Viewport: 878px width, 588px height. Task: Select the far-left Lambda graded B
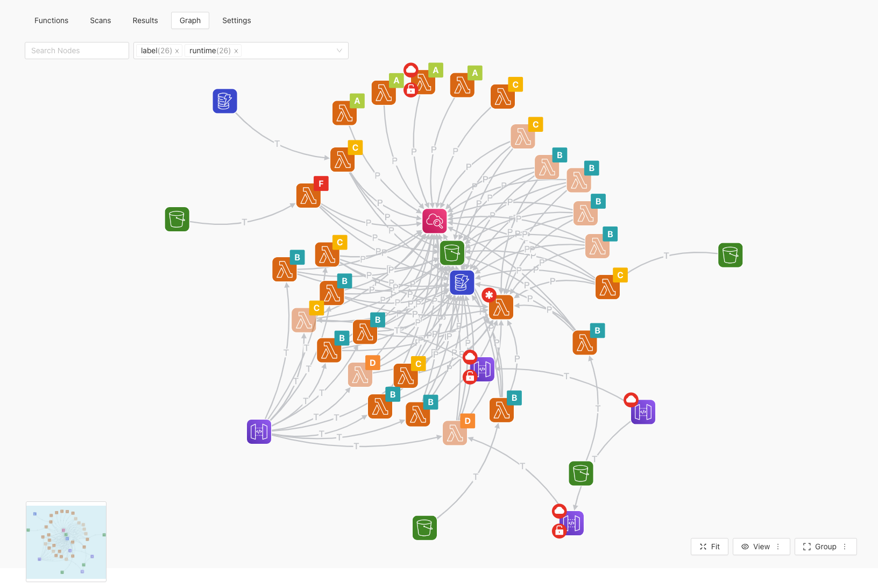tap(285, 270)
